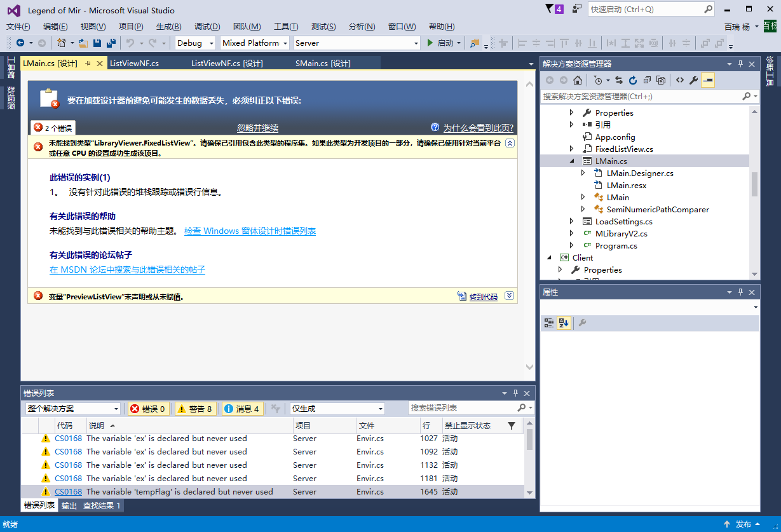
Task: Click the Solution Explorer vertical scrollbar thumb
Action: tap(754, 184)
